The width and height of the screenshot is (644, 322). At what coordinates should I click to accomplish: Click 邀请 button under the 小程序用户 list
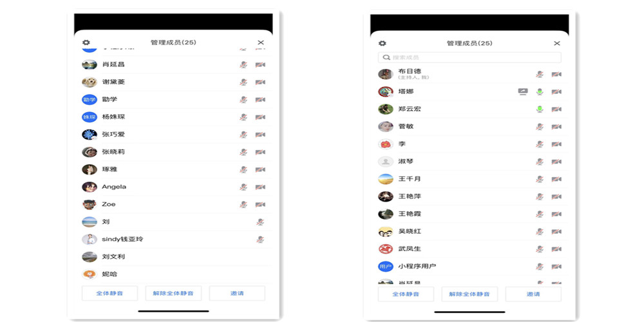(533, 294)
